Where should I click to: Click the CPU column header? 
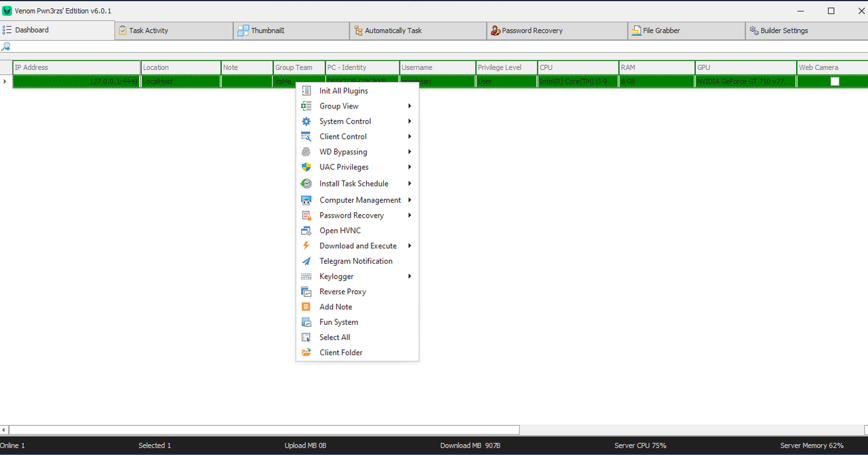(578, 67)
